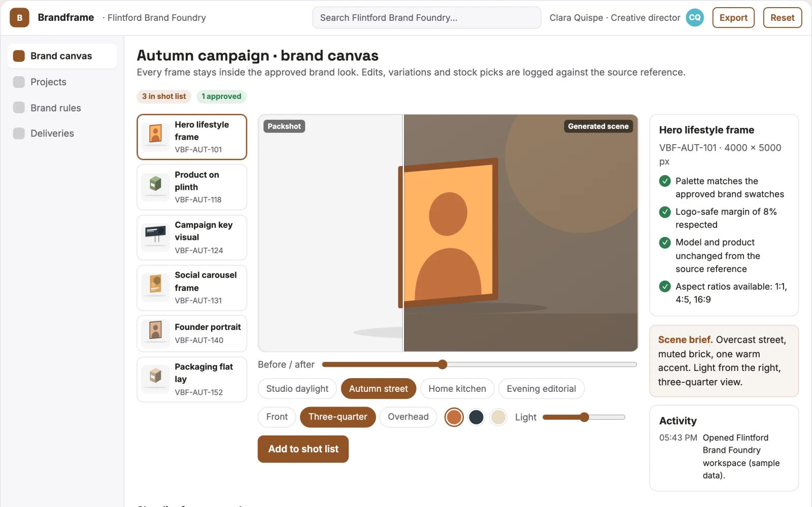
Task: Click the Aspect ratios check icon
Action: [665, 287]
